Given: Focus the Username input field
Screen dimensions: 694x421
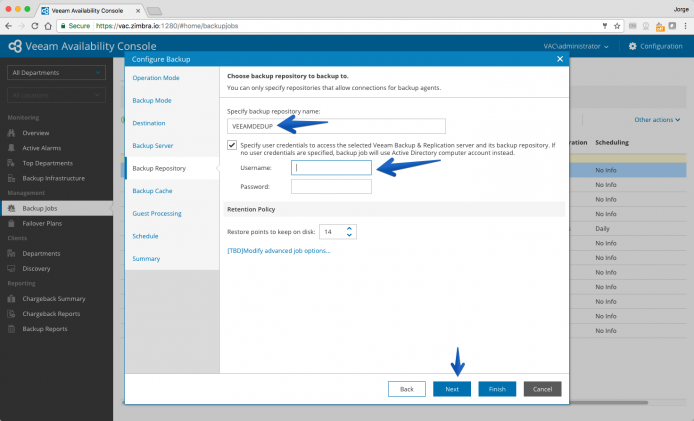Looking at the screenshot, I should pyautogui.click(x=331, y=168).
